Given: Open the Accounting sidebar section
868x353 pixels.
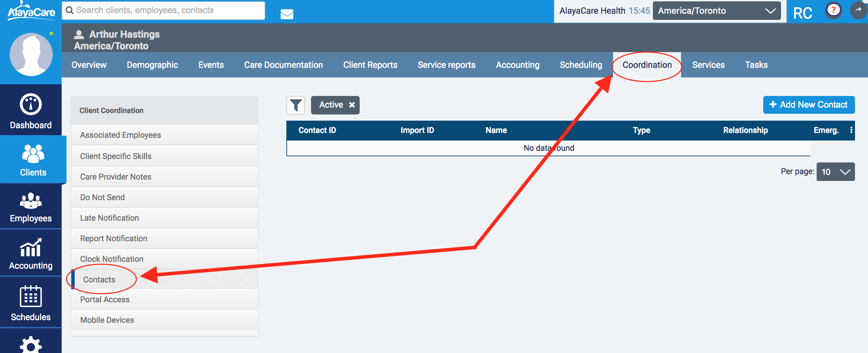Looking at the screenshot, I should click(x=30, y=254).
